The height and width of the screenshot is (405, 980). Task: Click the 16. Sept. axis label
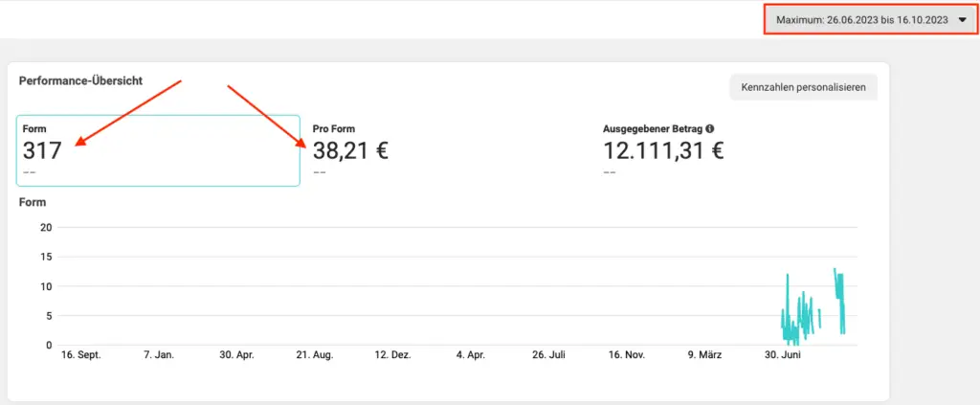(80, 355)
